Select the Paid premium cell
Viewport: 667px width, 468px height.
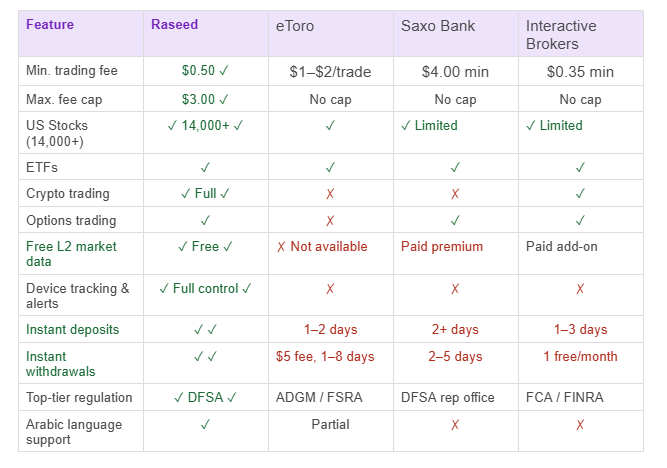click(442, 247)
